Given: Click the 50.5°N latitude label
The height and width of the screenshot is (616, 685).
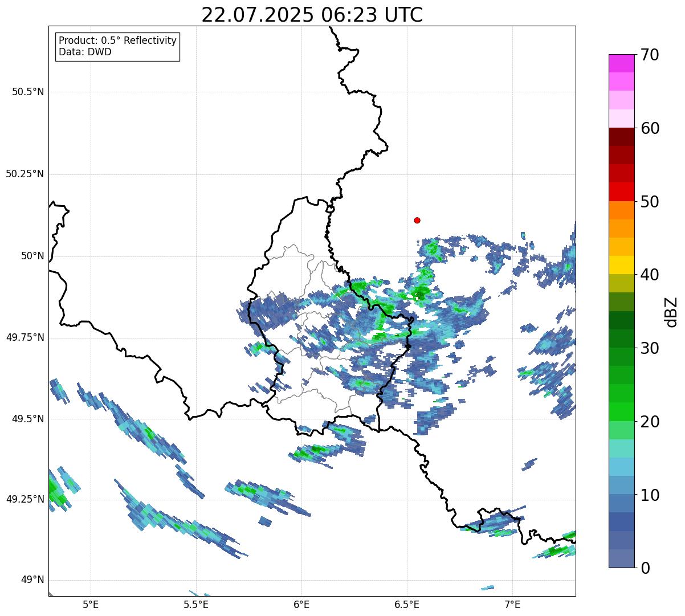Looking at the screenshot, I should (x=28, y=92).
